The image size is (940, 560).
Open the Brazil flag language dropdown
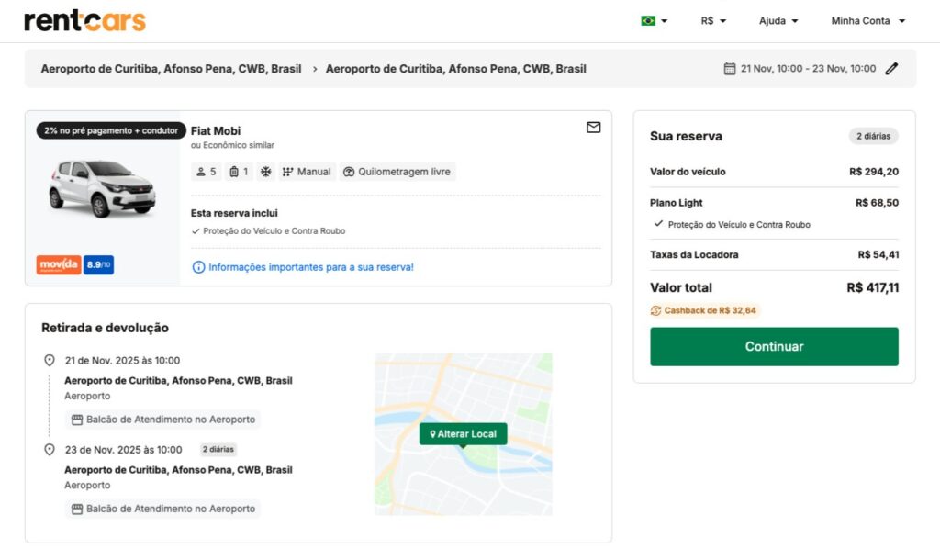pos(654,21)
